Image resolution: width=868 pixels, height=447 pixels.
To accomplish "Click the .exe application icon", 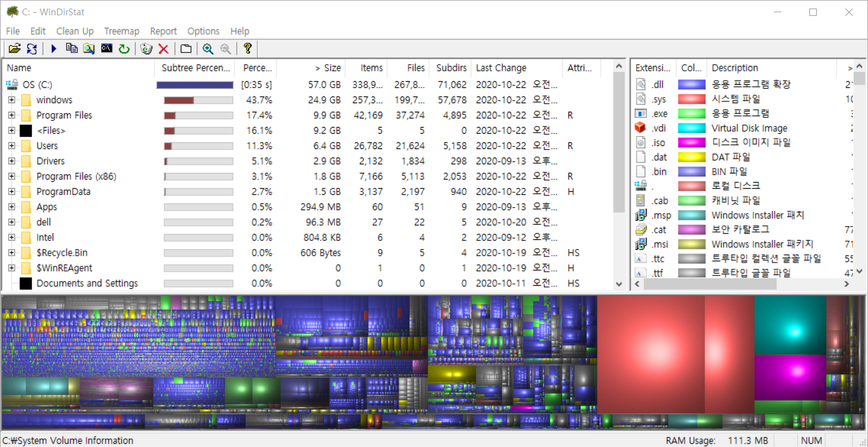I will point(640,113).
